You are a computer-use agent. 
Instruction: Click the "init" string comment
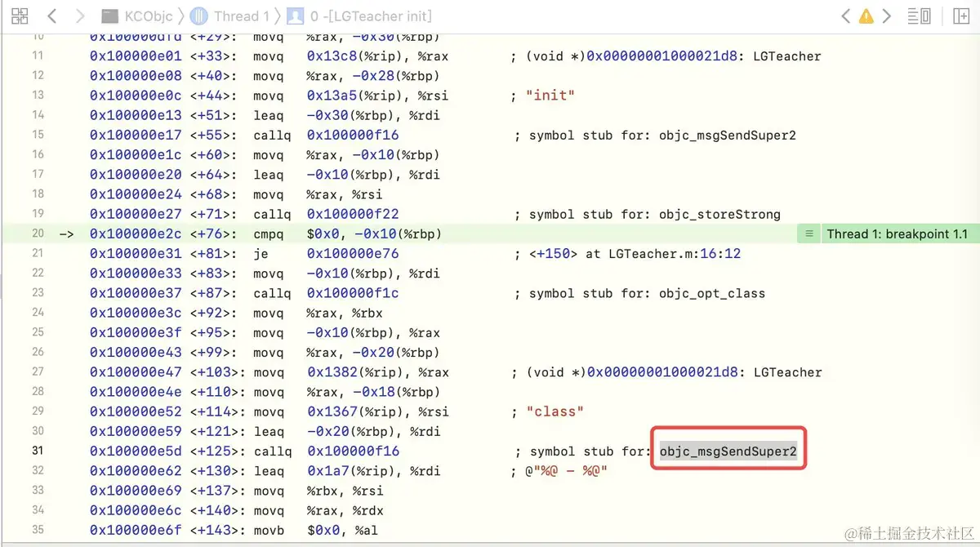click(x=550, y=96)
